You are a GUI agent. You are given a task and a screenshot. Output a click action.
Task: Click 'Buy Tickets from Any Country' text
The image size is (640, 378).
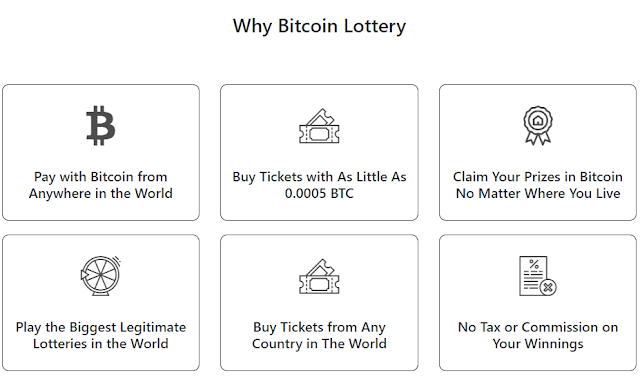(319, 335)
